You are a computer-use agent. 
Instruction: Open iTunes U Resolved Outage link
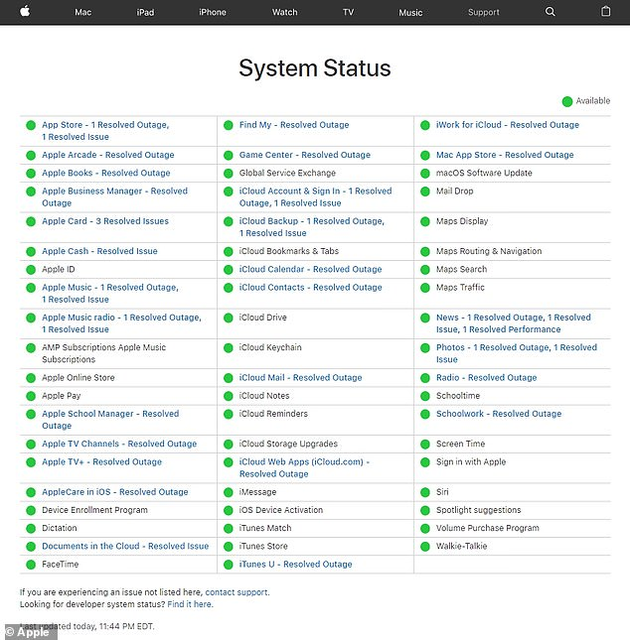296,564
